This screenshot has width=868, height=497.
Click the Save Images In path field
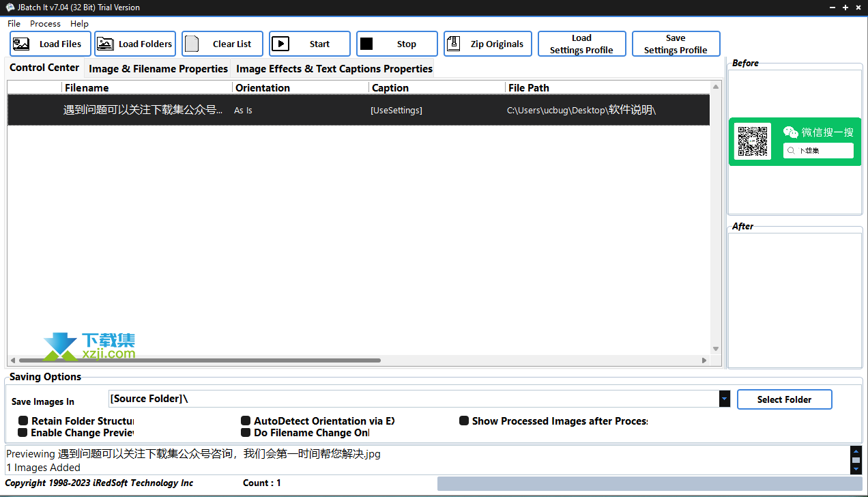point(414,399)
